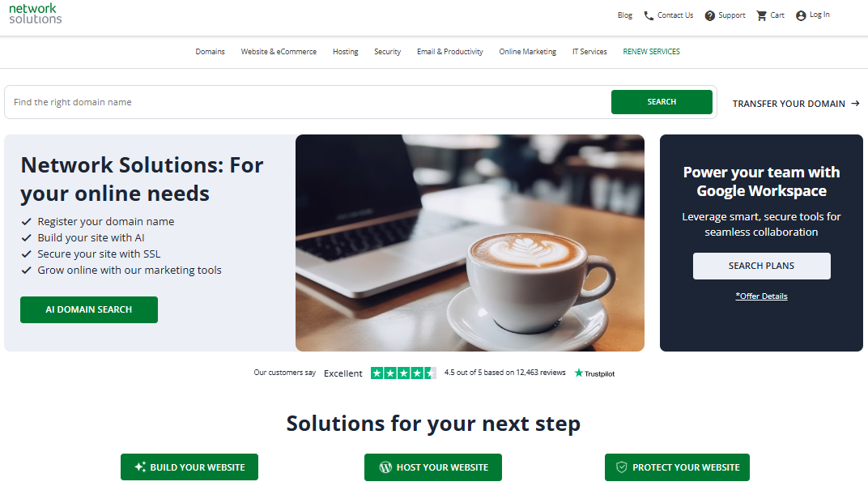Expand the Website & eCommerce menu
Viewport: 868px width, 486px height.
tap(279, 52)
